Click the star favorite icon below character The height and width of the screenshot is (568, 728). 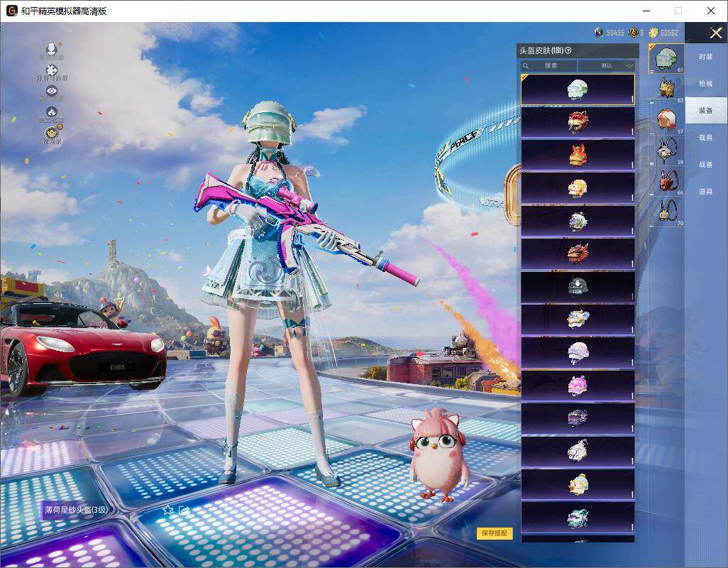click(167, 510)
